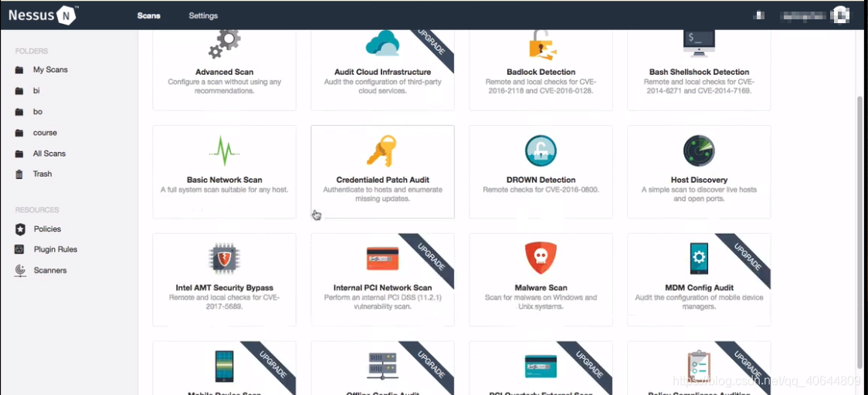The image size is (868, 395).
Task: Open the Settings tab
Action: click(x=203, y=15)
